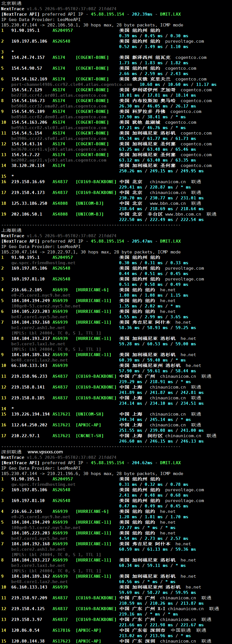Click location 俄亥俄 克里夫兰
The width and height of the screenshot is (232, 644).
click(151, 79)
